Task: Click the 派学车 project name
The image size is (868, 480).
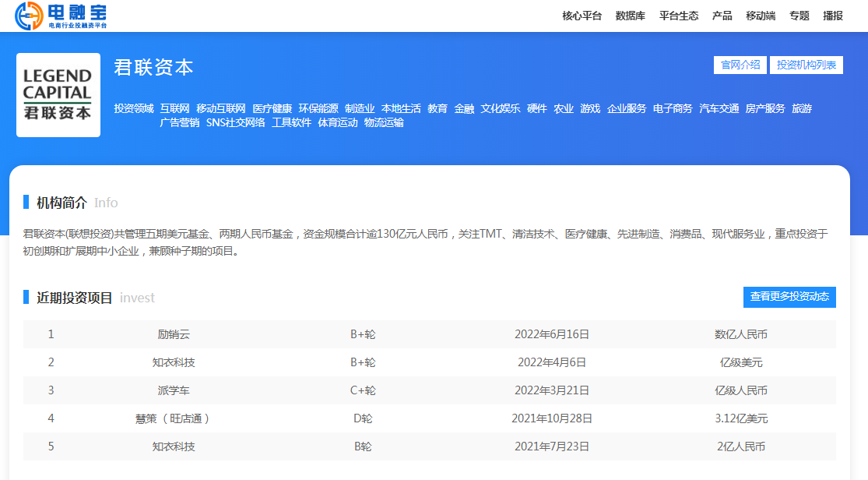Action: click(x=174, y=390)
